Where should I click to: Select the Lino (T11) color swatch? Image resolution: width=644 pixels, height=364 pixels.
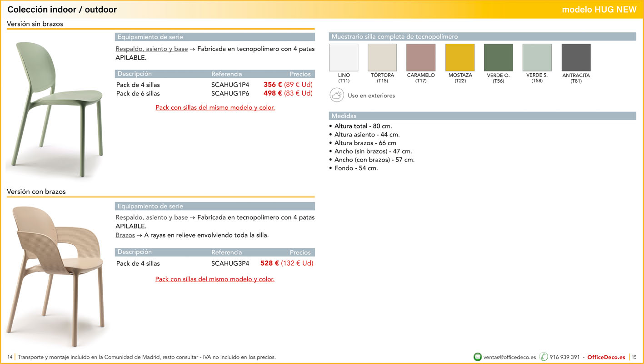[344, 58]
